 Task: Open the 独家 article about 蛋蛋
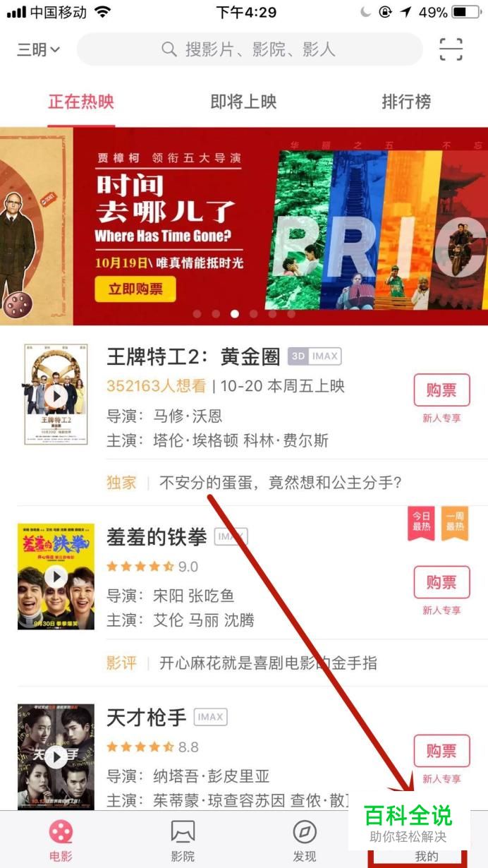[x=255, y=483]
